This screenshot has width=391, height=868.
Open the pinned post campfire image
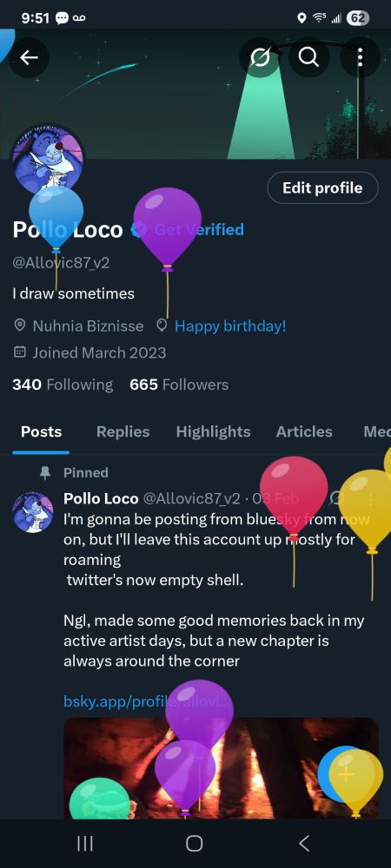click(x=221, y=768)
